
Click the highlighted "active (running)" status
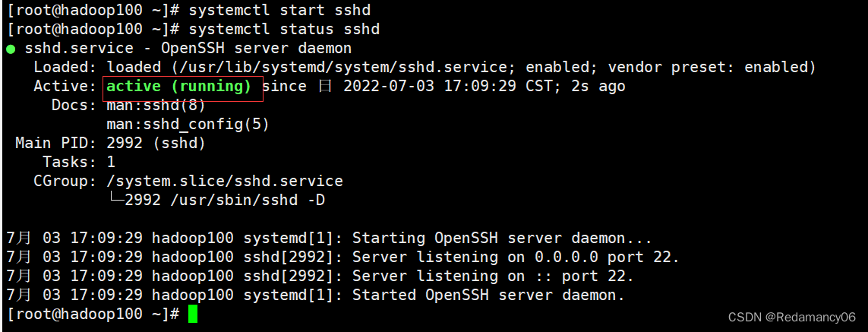point(179,87)
